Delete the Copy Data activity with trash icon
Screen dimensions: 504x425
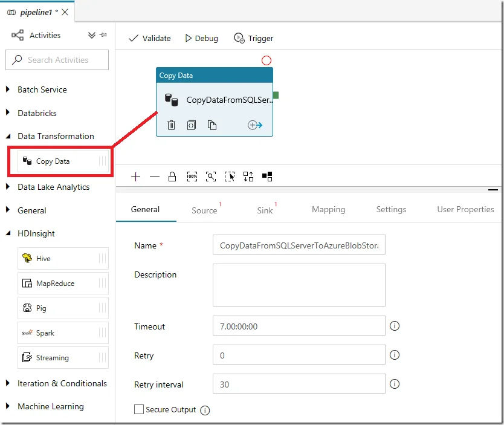pos(172,125)
